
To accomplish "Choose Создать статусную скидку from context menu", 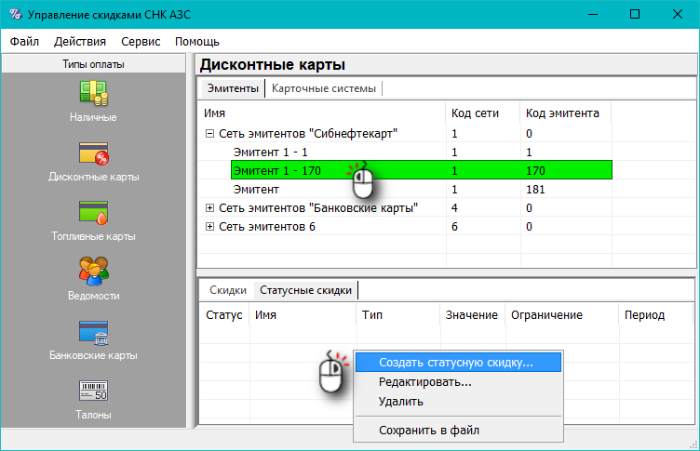I will 455,362.
